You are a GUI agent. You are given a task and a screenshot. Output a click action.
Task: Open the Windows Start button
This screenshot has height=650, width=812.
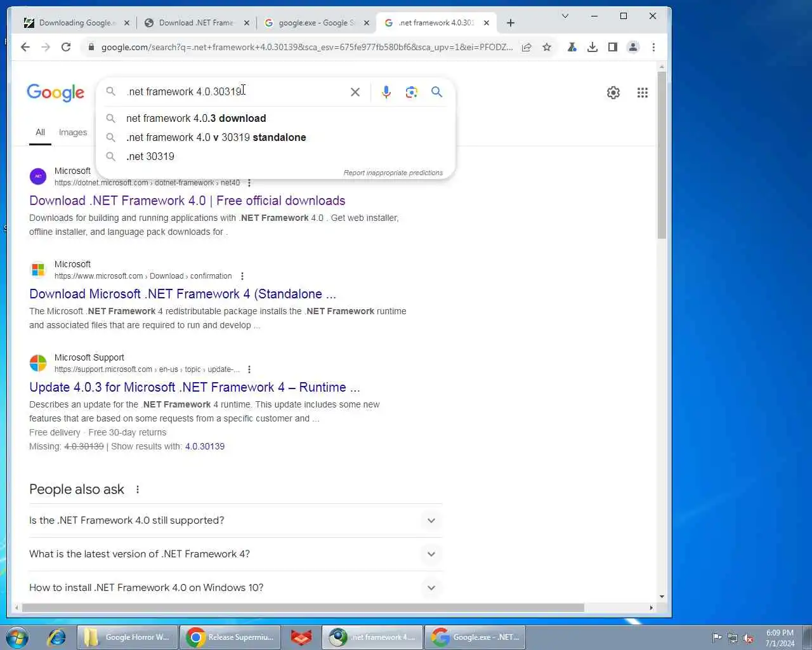(x=17, y=637)
